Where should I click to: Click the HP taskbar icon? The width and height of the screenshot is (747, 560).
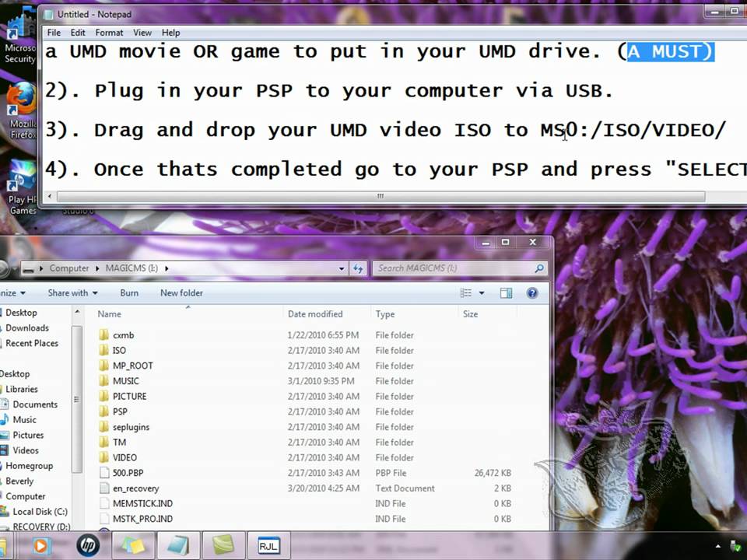pyautogui.click(x=88, y=545)
